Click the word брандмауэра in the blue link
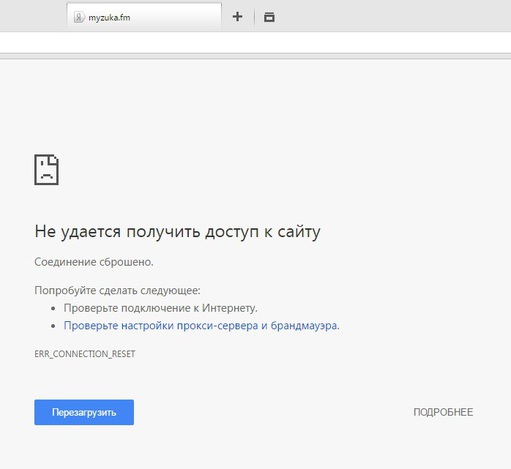The image size is (511, 469). coord(305,325)
